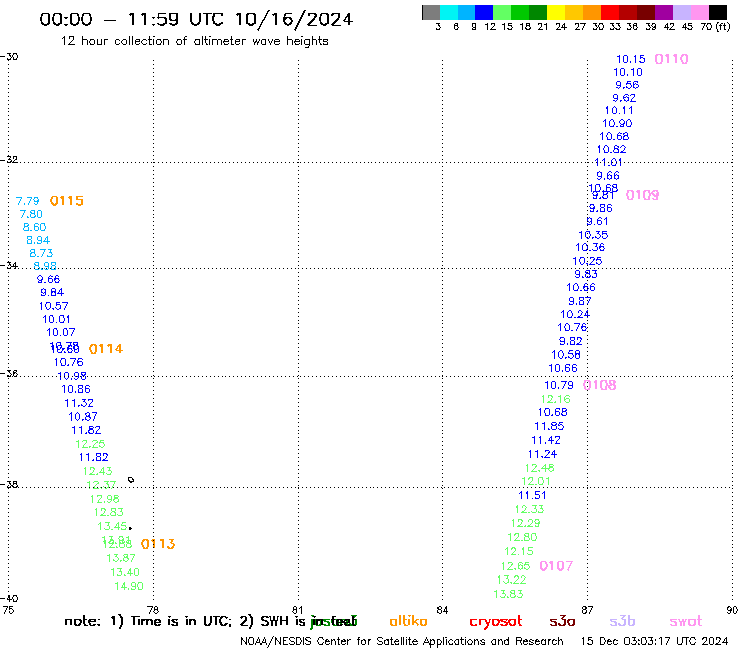Click the wave height value 10.86
The image size is (740, 650).
point(76,389)
